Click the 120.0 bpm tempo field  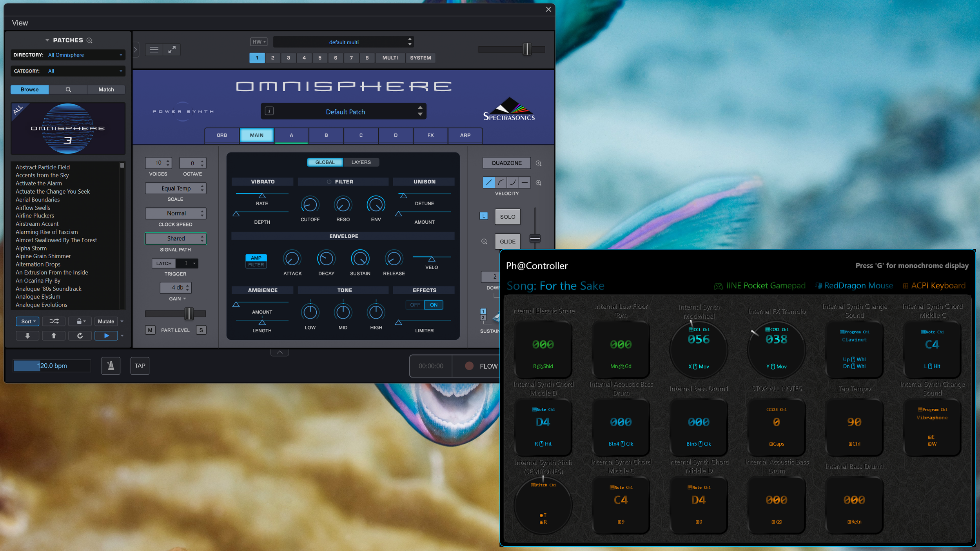[52, 366]
